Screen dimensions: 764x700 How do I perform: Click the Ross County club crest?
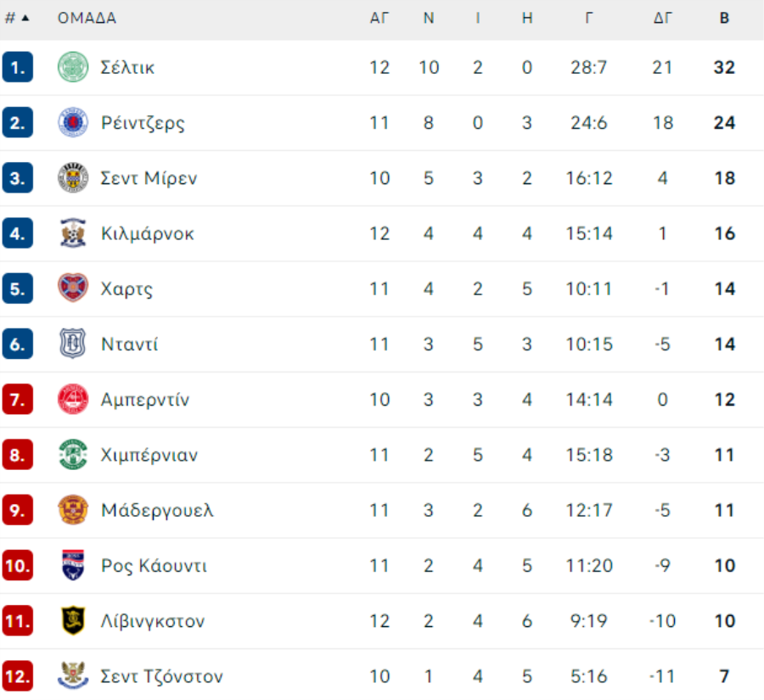coord(73,566)
